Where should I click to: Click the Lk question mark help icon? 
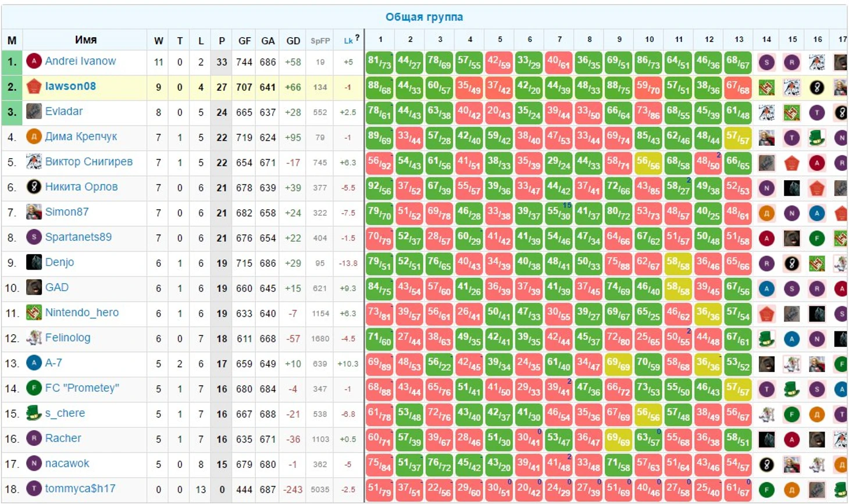tap(357, 37)
